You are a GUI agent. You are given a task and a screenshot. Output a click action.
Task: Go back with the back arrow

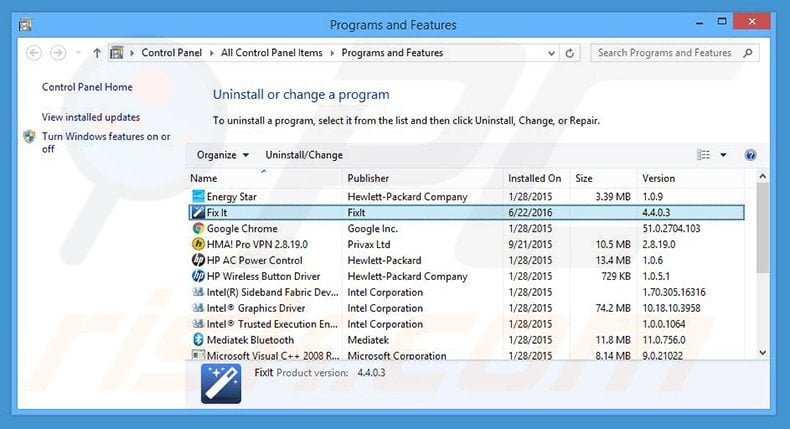click(34, 52)
